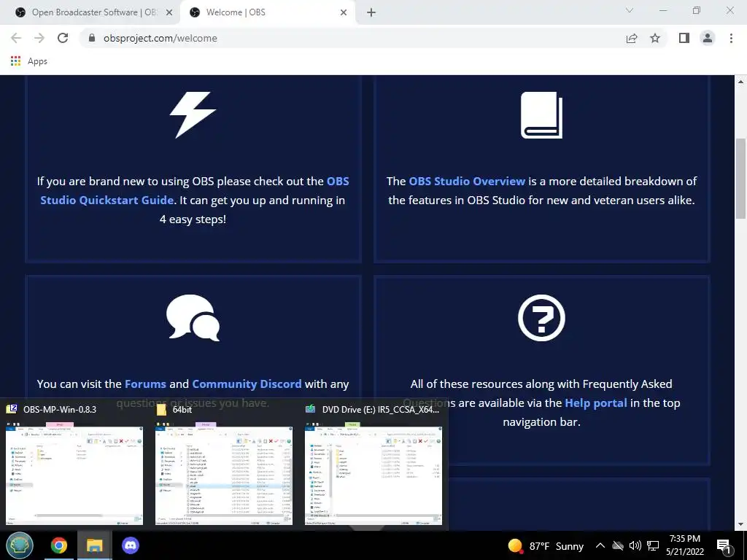
Task: Open the volume control tray icon
Action: click(x=635, y=545)
